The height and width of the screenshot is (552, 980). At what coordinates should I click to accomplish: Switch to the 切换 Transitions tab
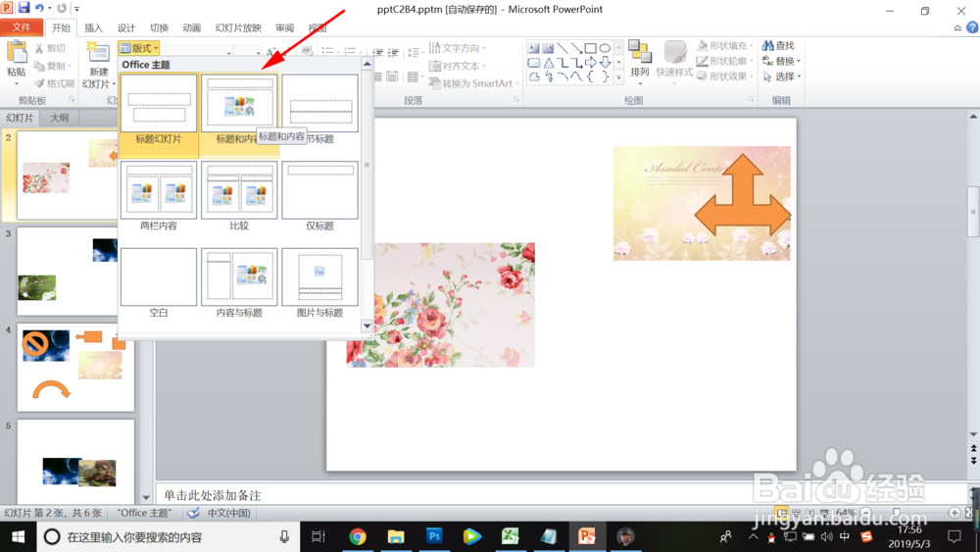click(159, 27)
